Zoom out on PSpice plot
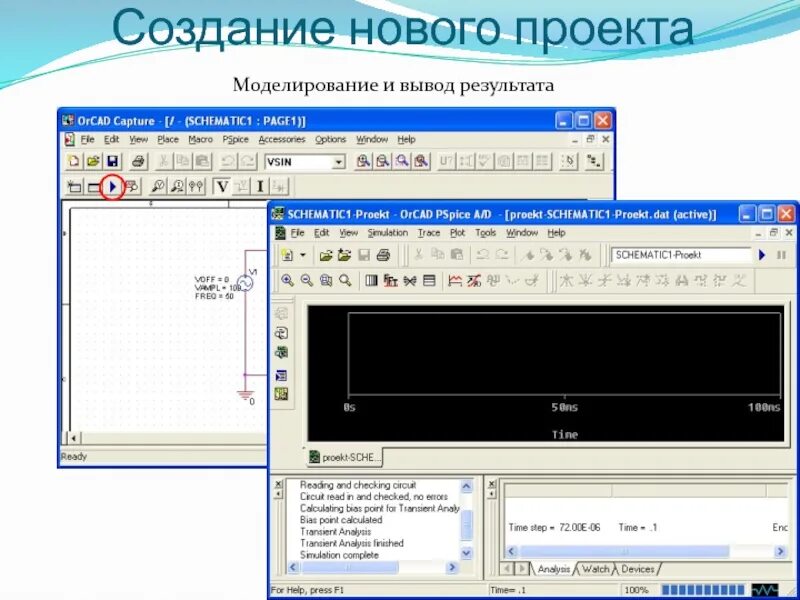This screenshot has width=800, height=600. click(307, 280)
